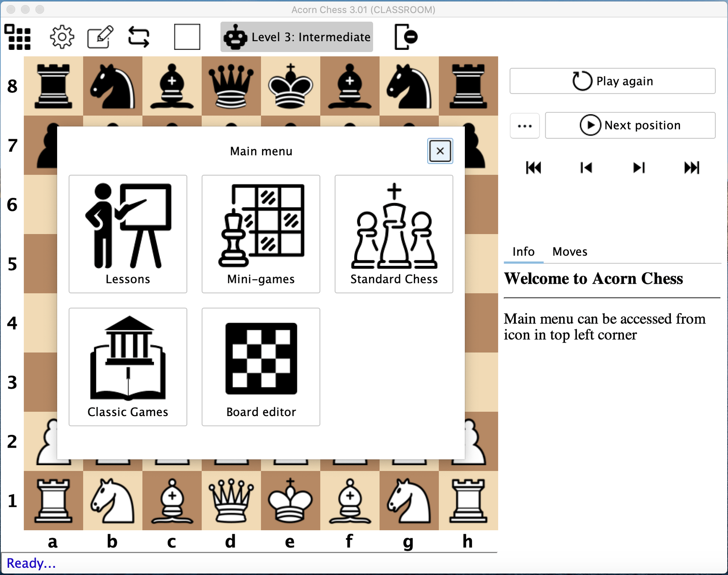Open the ellipsis options next to Next position
This screenshot has height=575, width=728.
click(525, 125)
